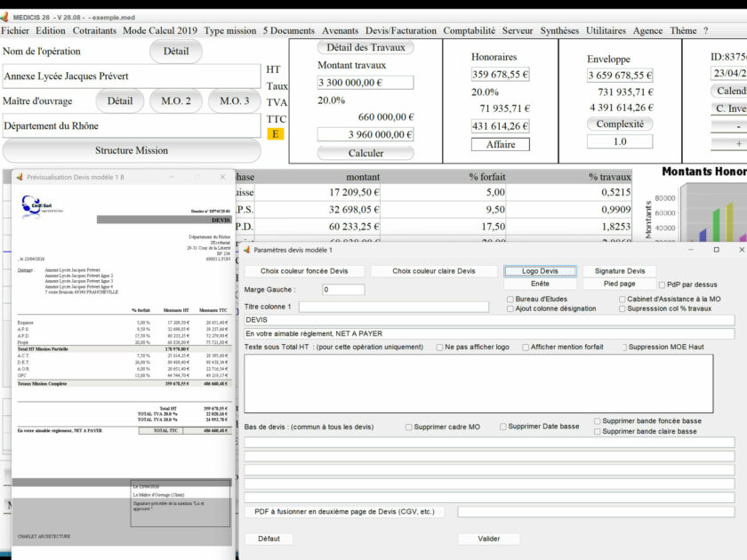The width and height of the screenshot is (747, 560).
Task: Toggle Supprimer bande claire basse
Action: [597, 431]
